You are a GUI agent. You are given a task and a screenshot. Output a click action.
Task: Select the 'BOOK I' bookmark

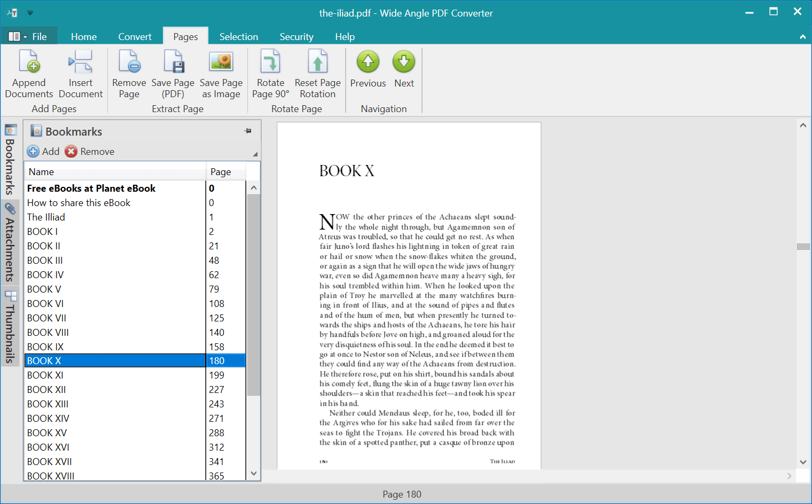tap(115, 231)
